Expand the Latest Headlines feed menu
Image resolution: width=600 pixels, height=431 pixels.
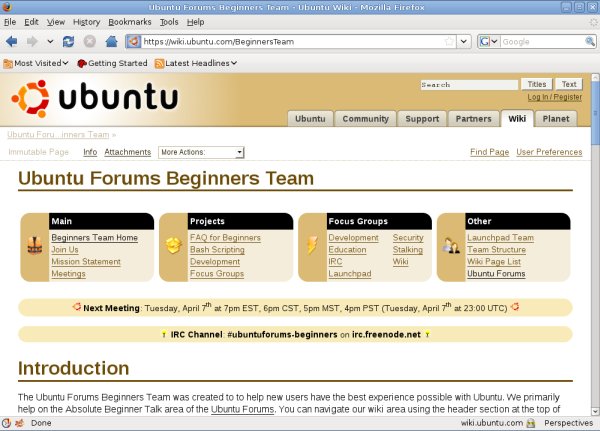[195, 63]
